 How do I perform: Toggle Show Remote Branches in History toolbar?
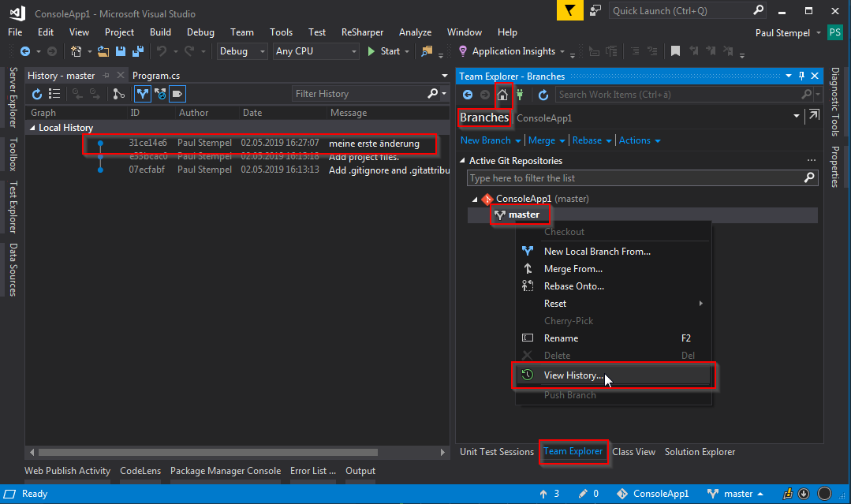click(x=160, y=94)
